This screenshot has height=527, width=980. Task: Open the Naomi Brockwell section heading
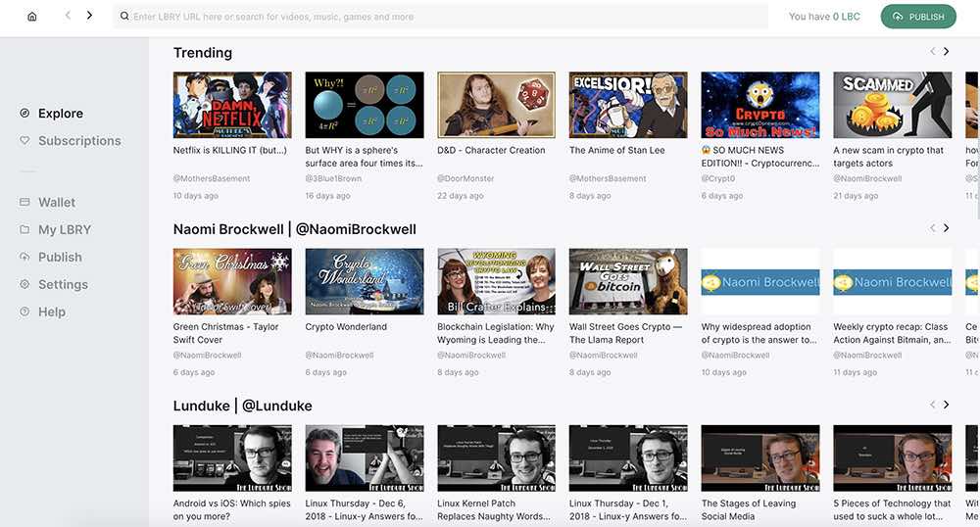tap(294, 229)
